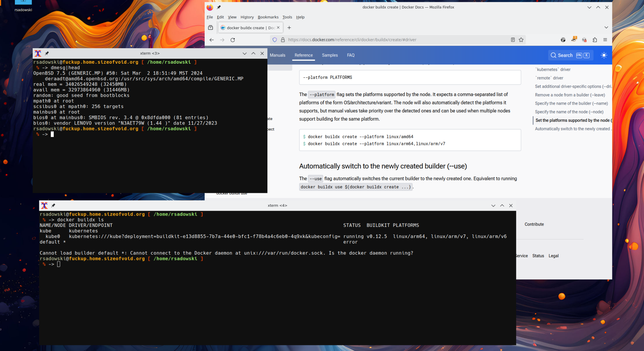Open Firefox Tools menu
This screenshot has height=351, width=644.
click(x=287, y=17)
